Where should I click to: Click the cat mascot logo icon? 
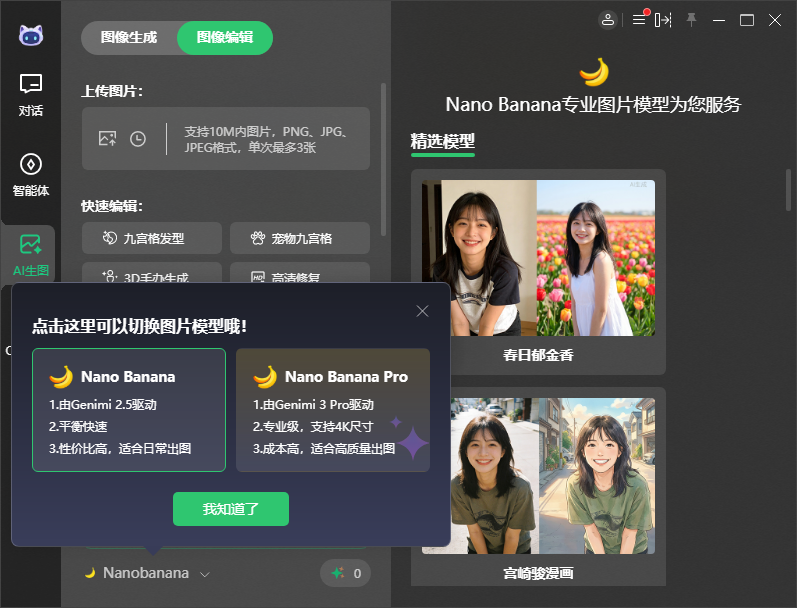(31, 35)
